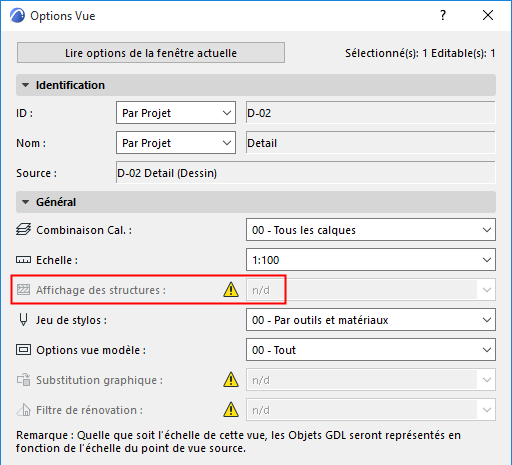
Task: Collapse the Général section
Action: pyautogui.click(x=25, y=202)
